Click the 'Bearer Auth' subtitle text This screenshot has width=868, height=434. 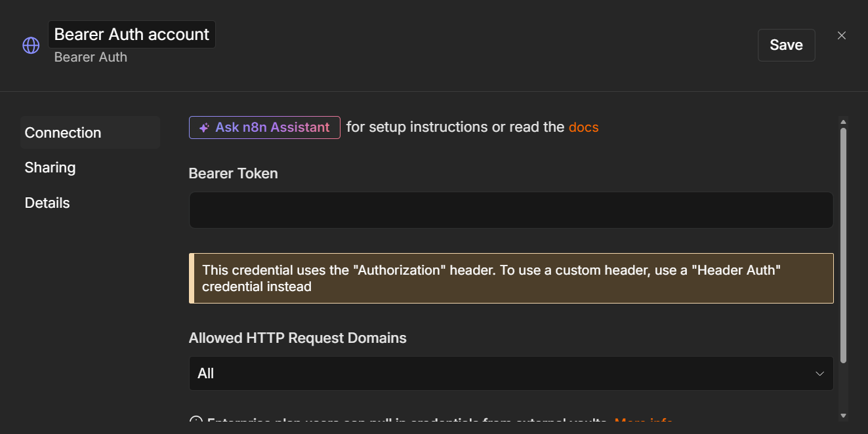91,57
